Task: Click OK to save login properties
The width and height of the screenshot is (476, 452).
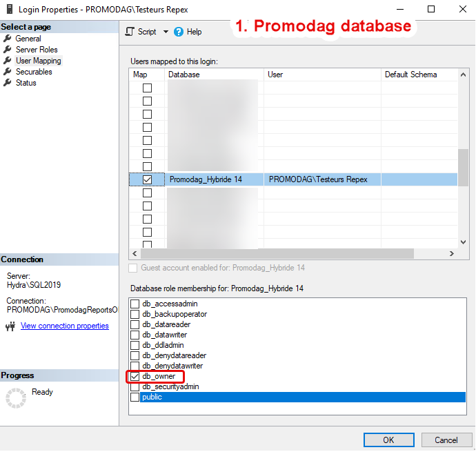Action: coord(389,440)
